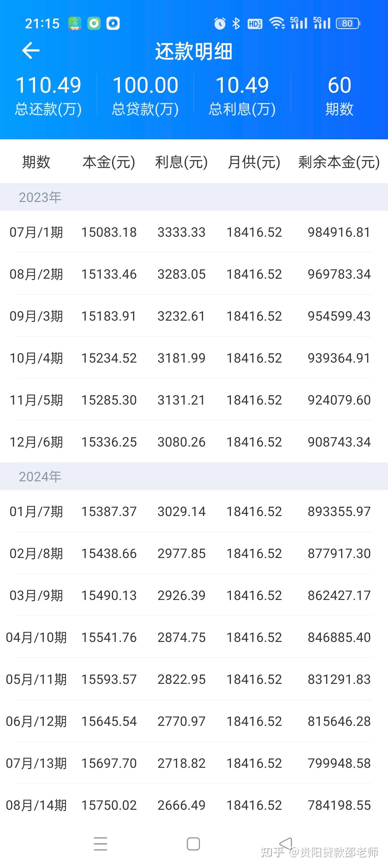Tap the Wi-Fi signal icon
Screen dimensions: 388x868
[x=277, y=23]
